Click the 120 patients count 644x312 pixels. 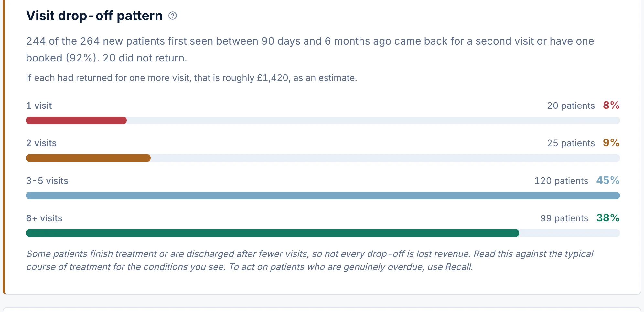(561, 181)
